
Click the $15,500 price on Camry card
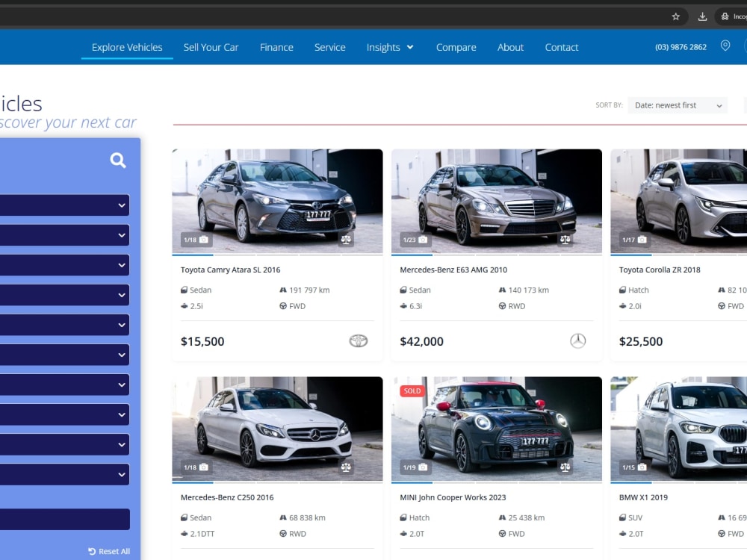pos(202,341)
